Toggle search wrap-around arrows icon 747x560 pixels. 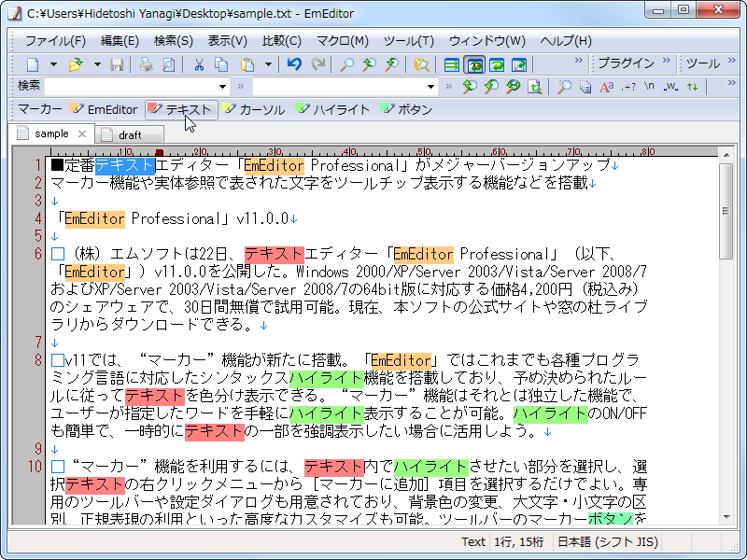click(x=692, y=87)
